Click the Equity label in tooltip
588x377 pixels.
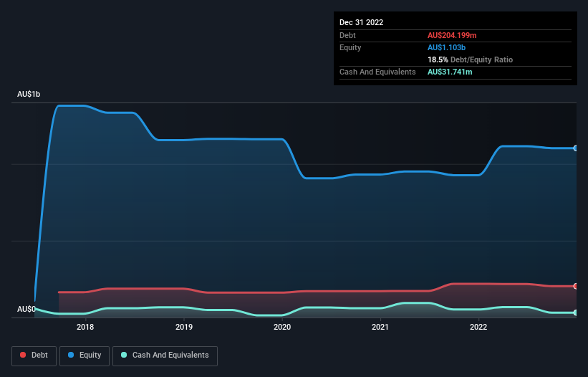[350, 47]
